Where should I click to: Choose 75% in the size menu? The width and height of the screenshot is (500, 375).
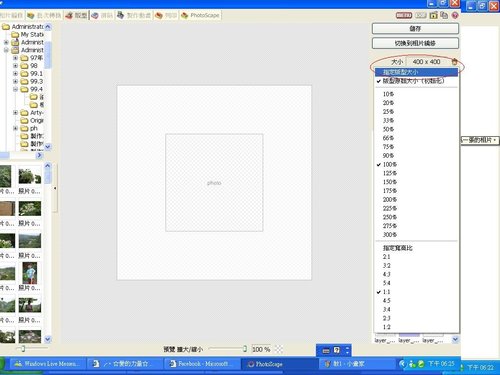416,147
